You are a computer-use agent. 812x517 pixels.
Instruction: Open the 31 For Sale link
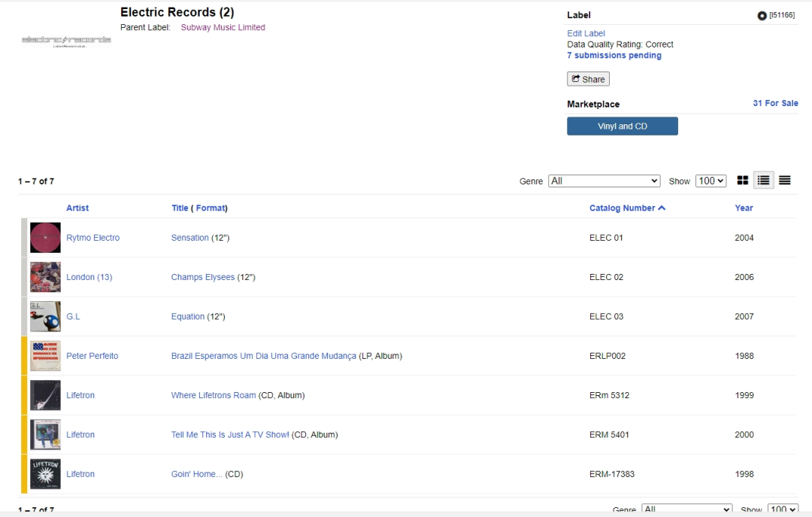(x=775, y=103)
